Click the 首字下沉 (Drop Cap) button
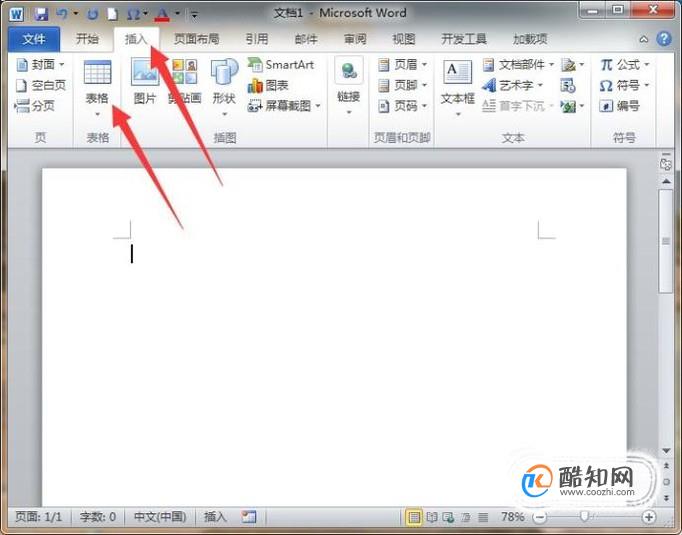 [x=518, y=106]
